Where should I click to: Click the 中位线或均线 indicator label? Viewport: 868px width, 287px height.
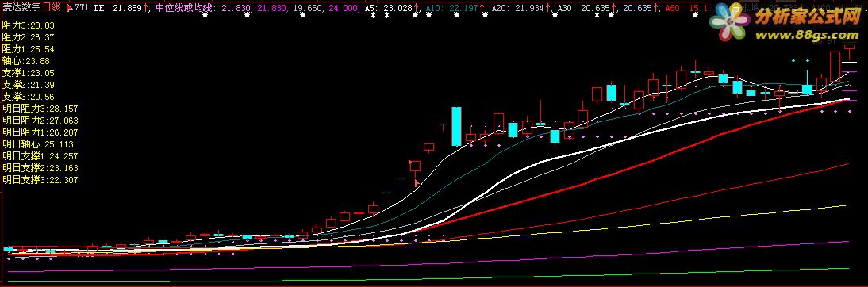coord(186,8)
